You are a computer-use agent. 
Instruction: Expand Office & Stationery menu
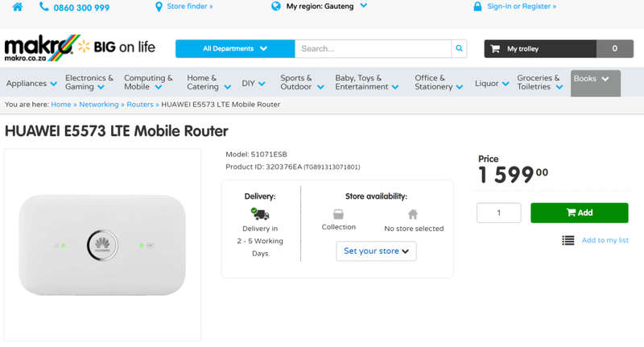[439, 82]
